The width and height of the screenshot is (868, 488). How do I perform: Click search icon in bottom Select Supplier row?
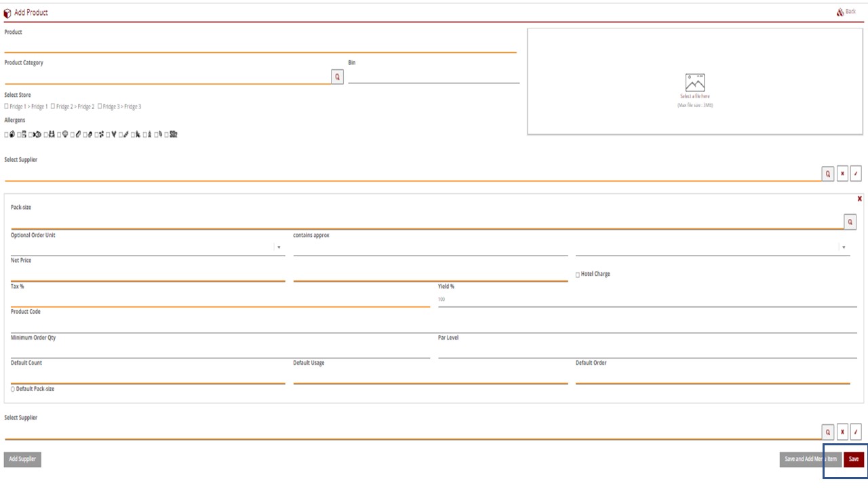828,432
